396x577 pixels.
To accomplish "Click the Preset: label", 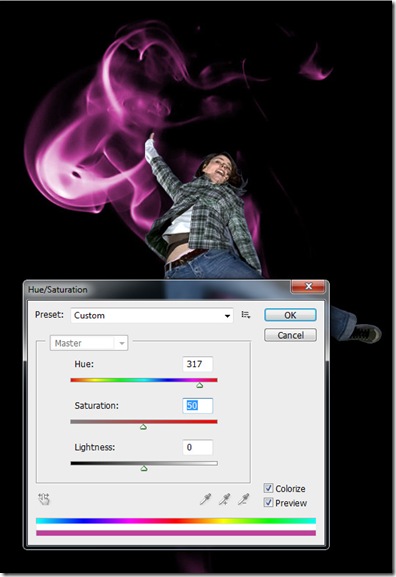I will (49, 315).
